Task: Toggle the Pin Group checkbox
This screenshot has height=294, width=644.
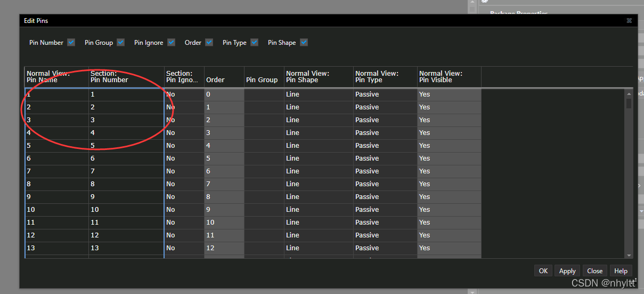Action: (x=121, y=43)
